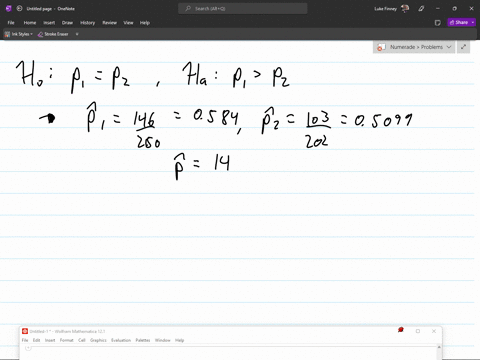Maximize the Mathematica window
The image size is (480, 360).
pos(418,331)
